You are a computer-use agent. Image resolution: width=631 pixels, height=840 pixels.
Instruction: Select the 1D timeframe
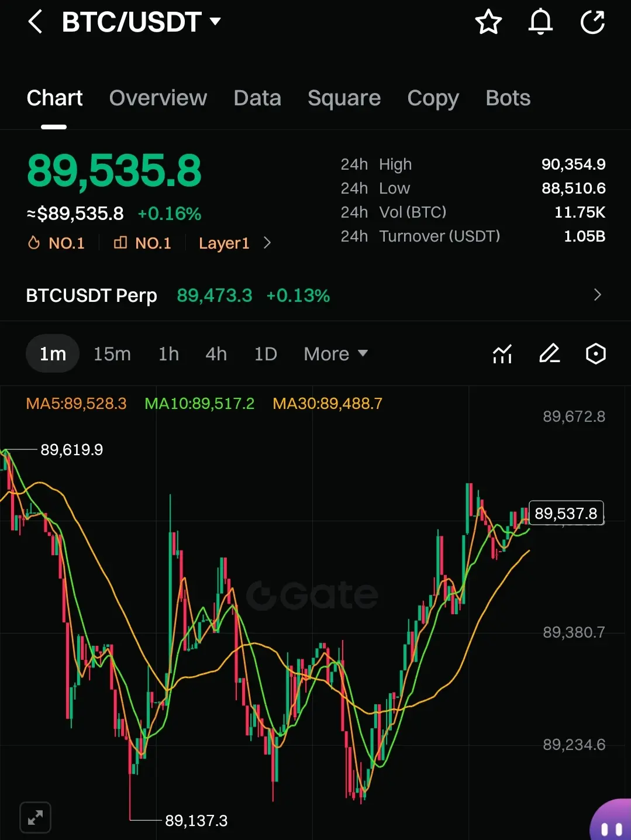(x=265, y=354)
